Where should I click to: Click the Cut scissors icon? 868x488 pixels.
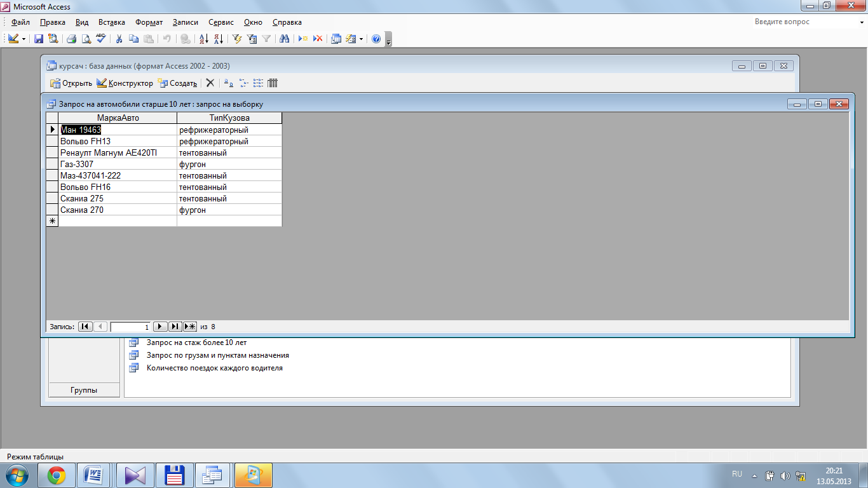click(119, 39)
